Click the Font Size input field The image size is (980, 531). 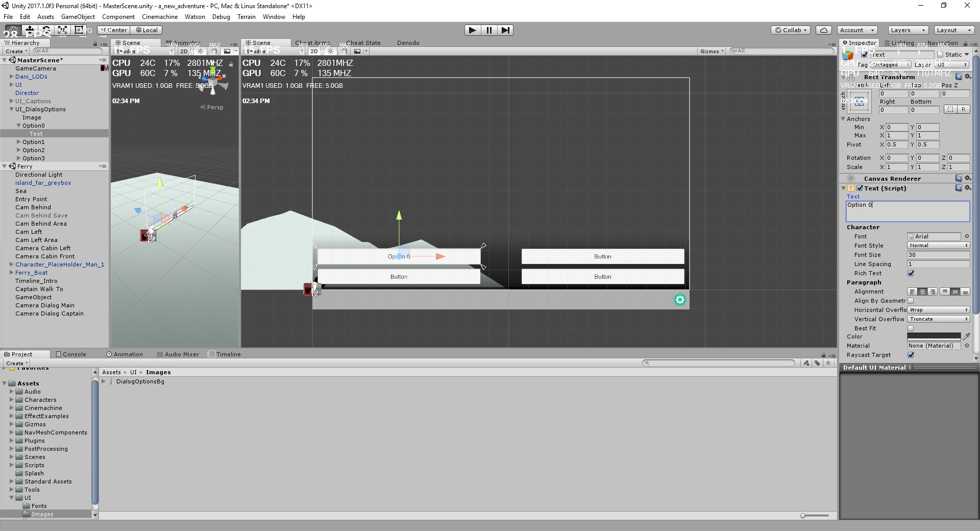click(938, 255)
